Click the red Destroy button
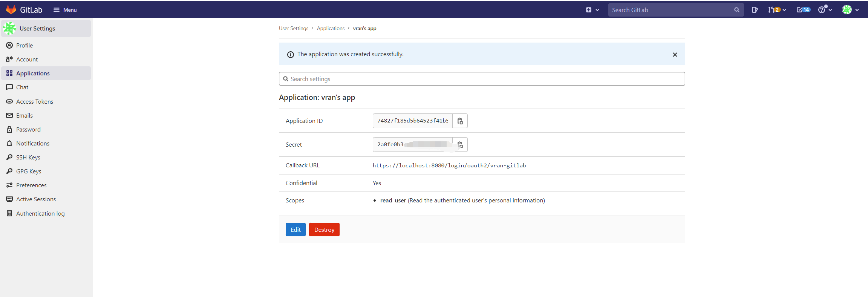 pos(324,230)
